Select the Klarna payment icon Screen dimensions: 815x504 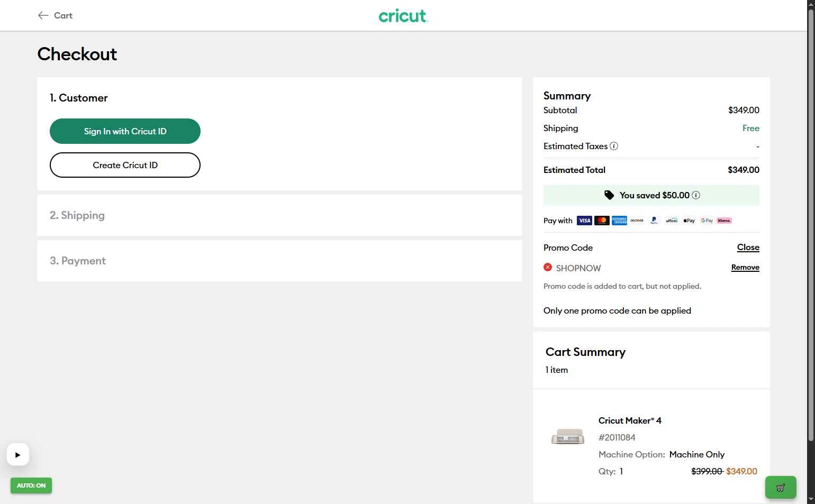point(724,221)
